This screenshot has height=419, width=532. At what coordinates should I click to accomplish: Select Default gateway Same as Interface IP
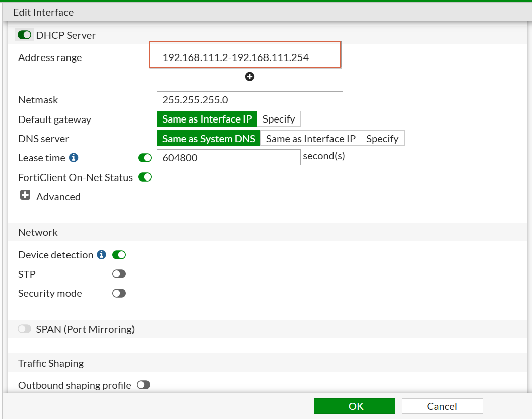pos(207,119)
